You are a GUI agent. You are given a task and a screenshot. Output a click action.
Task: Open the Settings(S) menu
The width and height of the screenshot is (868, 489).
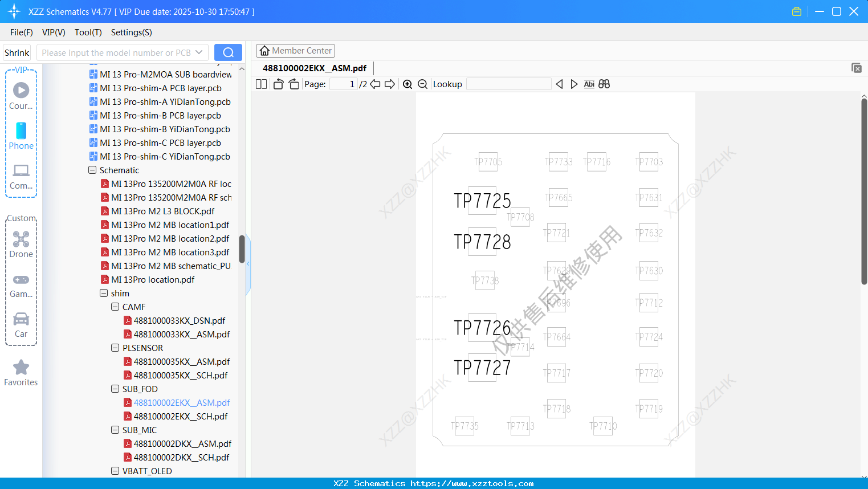pyautogui.click(x=132, y=32)
